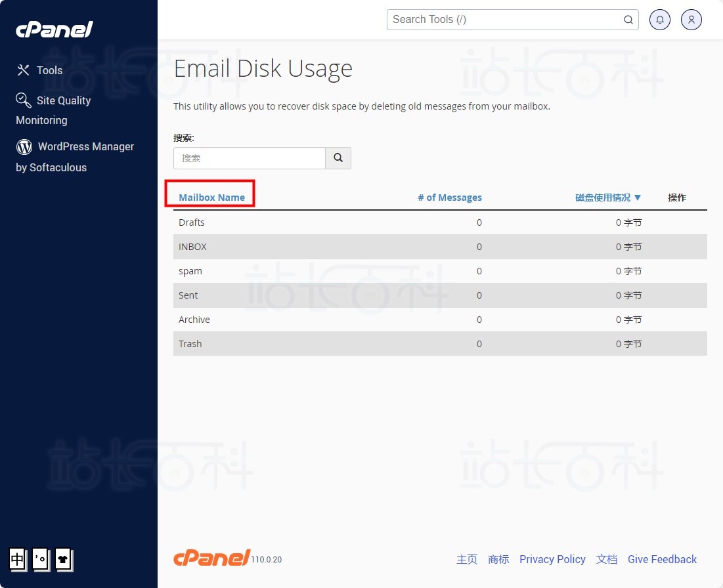Open Tools from the sidebar
This screenshot has height=588, width=723.
pyautogui.click(x=39, y=70)
